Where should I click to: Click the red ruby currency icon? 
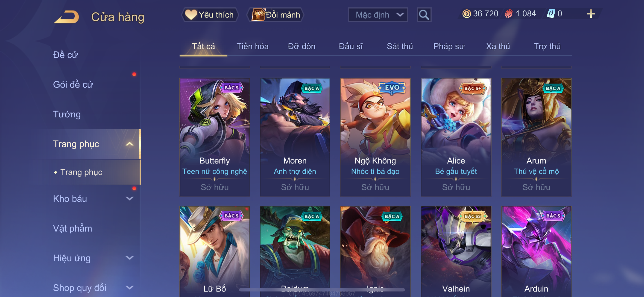click(x=508, y=14)
